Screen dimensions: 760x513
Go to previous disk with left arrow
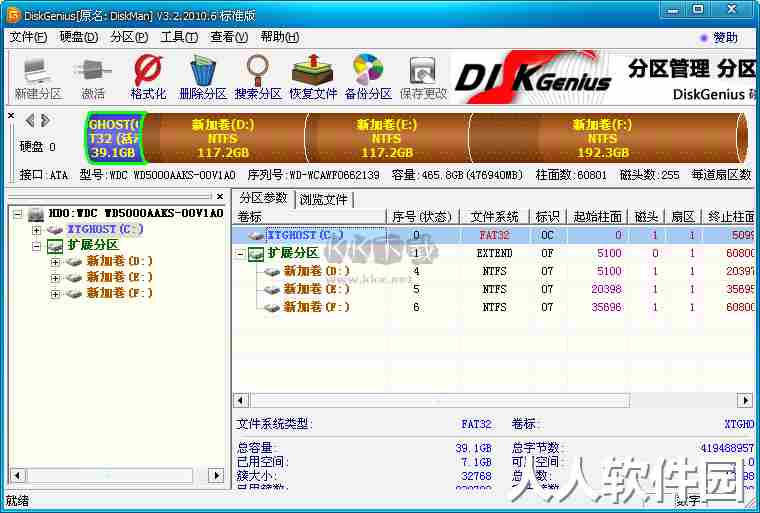[x=30, y=120]
